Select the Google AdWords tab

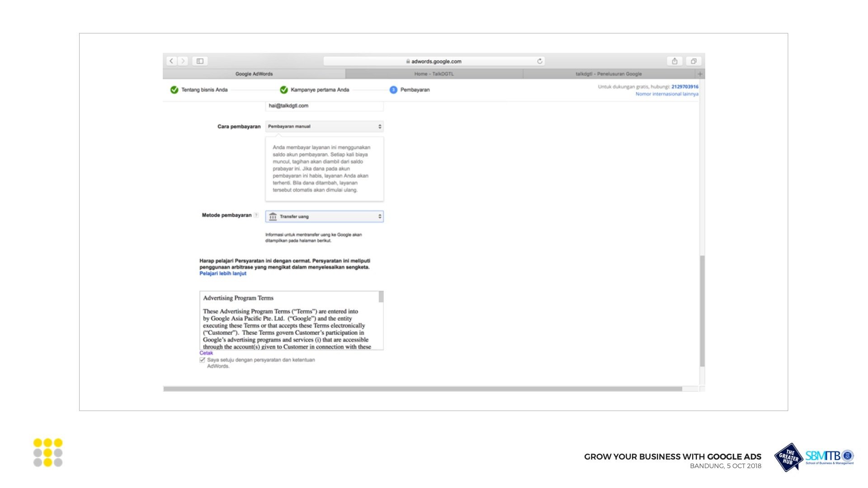pyautogui.click(x=254, y=74)
